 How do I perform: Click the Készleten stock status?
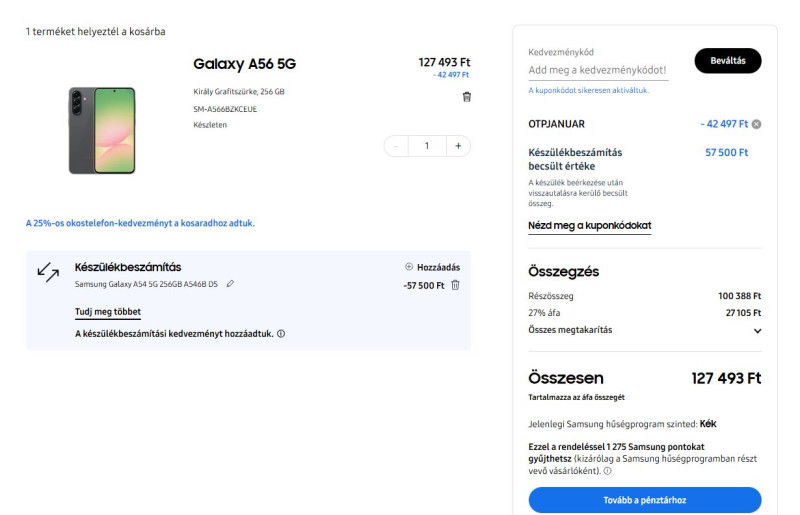[210, 125]
